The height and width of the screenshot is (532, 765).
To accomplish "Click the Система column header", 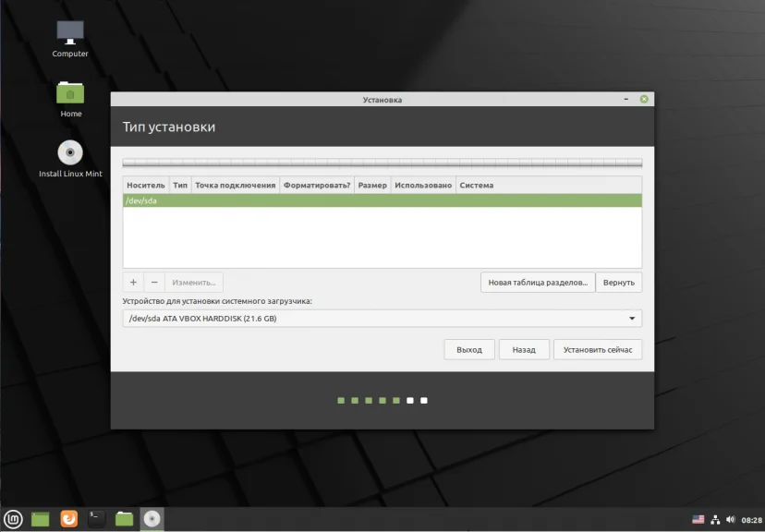I will coord(549,186).
